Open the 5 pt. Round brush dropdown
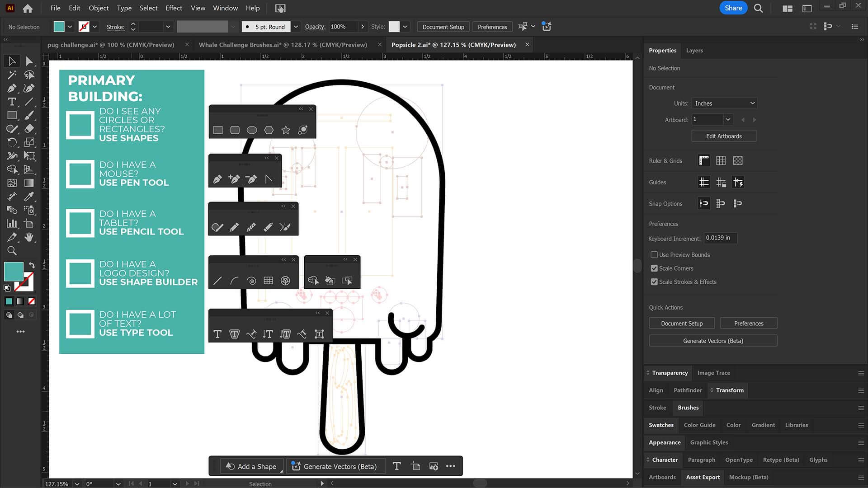The image size is (868, 488). [296, 27]
